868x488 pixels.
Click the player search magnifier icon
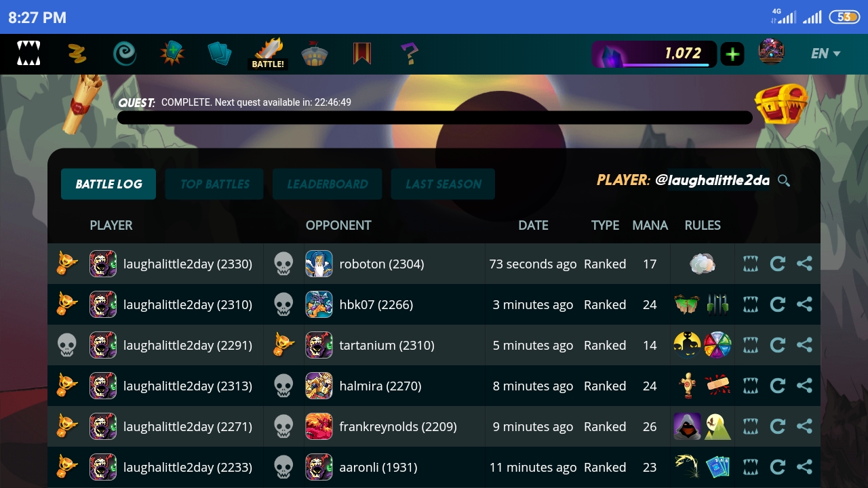coord(784,180)
